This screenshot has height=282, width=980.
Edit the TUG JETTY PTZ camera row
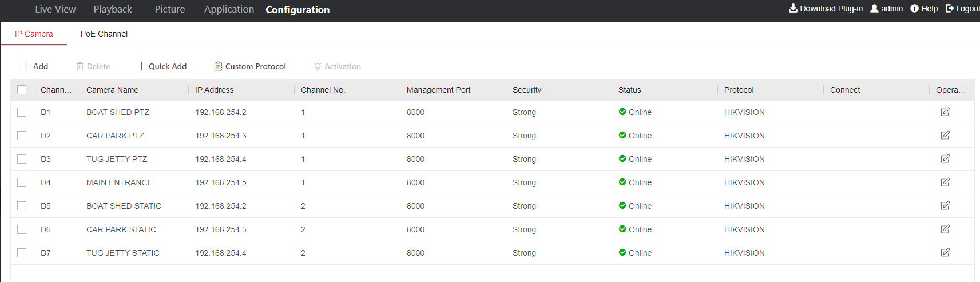tap(945, 159)
